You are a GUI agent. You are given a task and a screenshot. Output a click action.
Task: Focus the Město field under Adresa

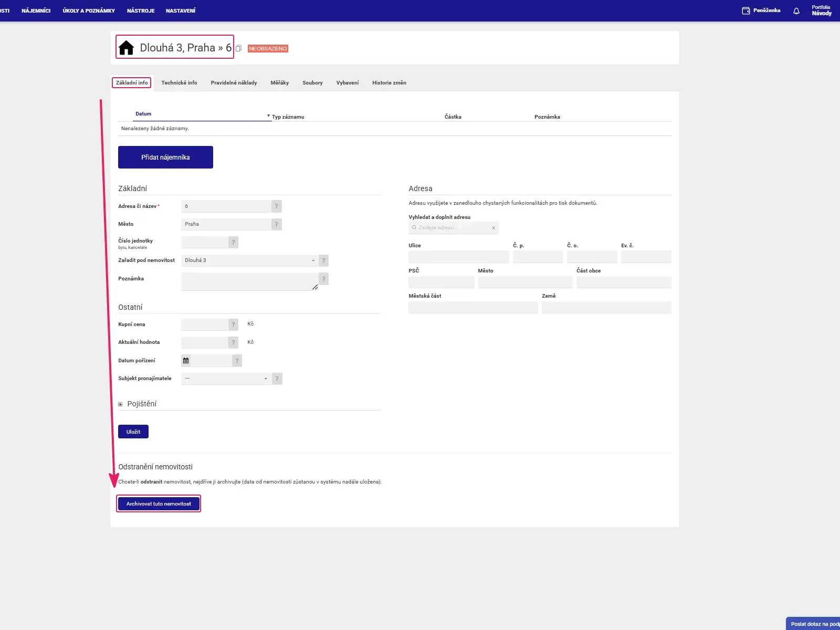click(x=526, y=282)
